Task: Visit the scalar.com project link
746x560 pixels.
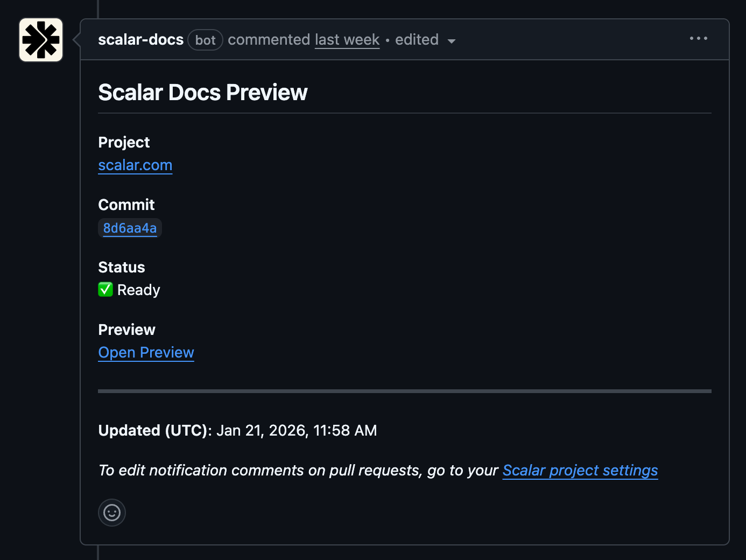Action: (135, 165)
